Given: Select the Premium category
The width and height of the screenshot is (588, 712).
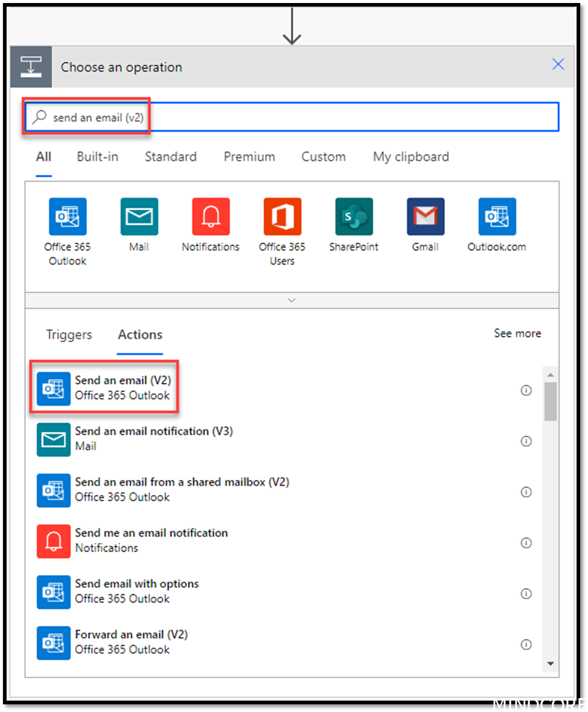Looking at the screenshot, I should pos(249,157).
